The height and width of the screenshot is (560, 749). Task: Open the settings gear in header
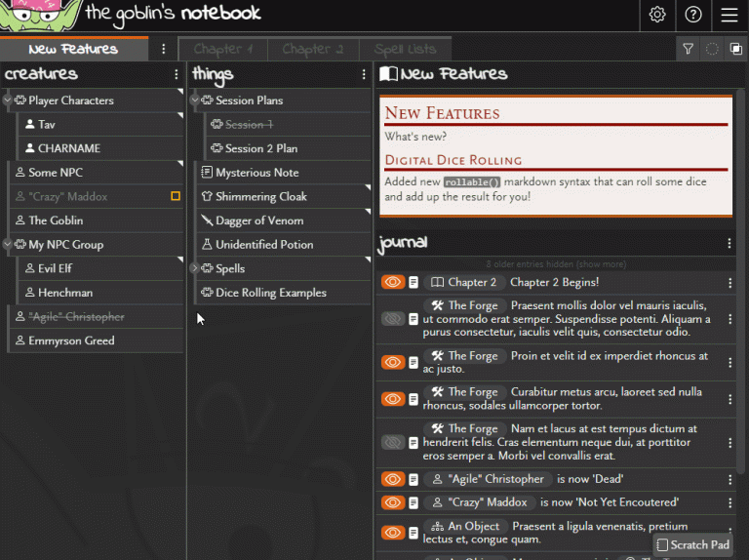657,15
